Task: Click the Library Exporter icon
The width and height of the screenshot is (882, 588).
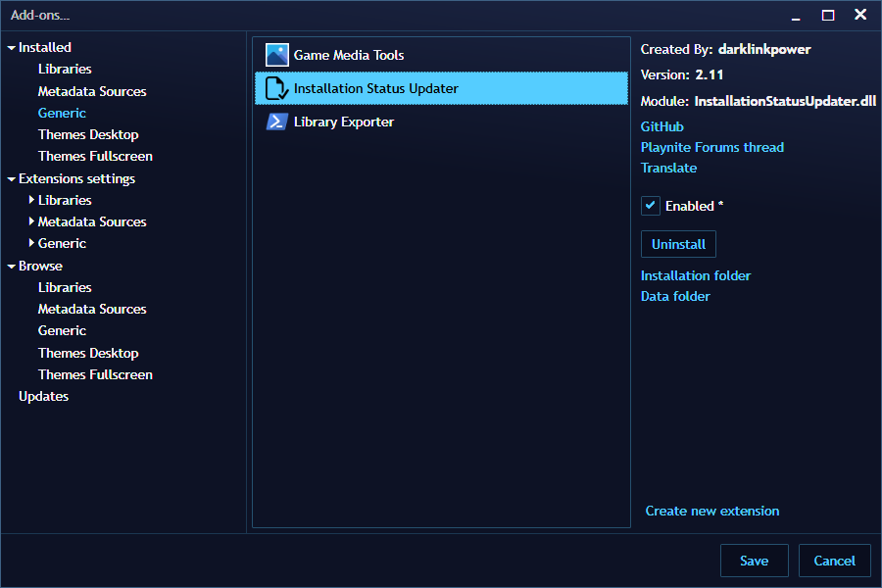Action: [x=276, y=122]
